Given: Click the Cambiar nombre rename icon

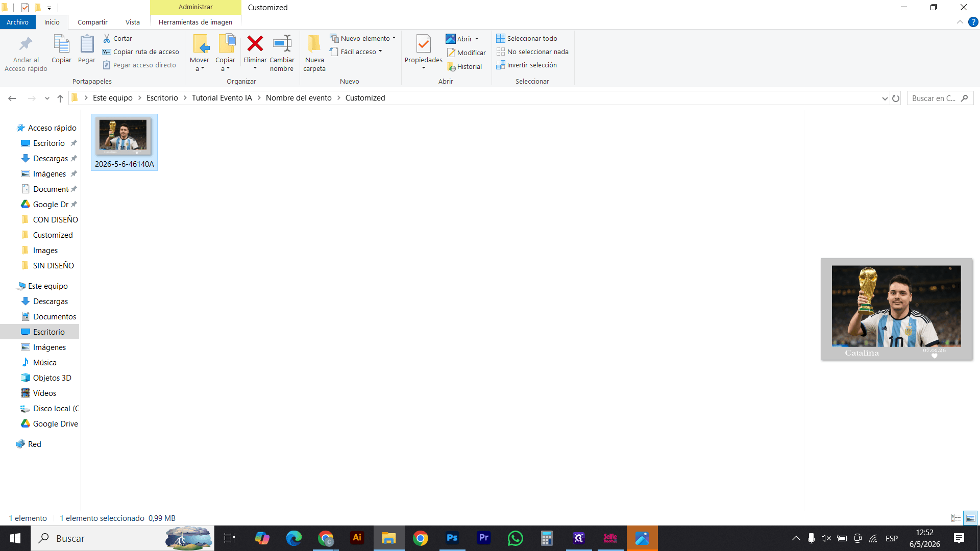Looking at the screenshot, I should [x=282, y=44].
